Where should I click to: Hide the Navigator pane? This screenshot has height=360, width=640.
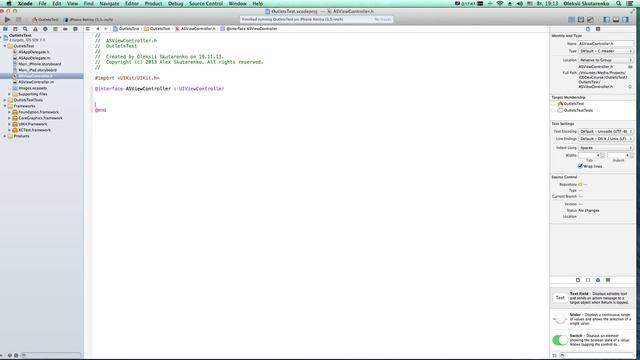[607, 19]
